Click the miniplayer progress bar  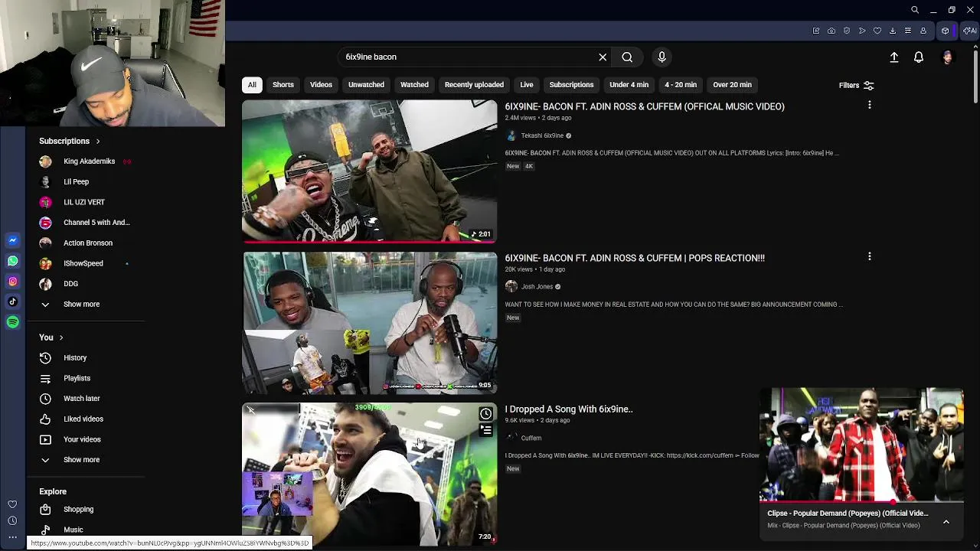861,503
